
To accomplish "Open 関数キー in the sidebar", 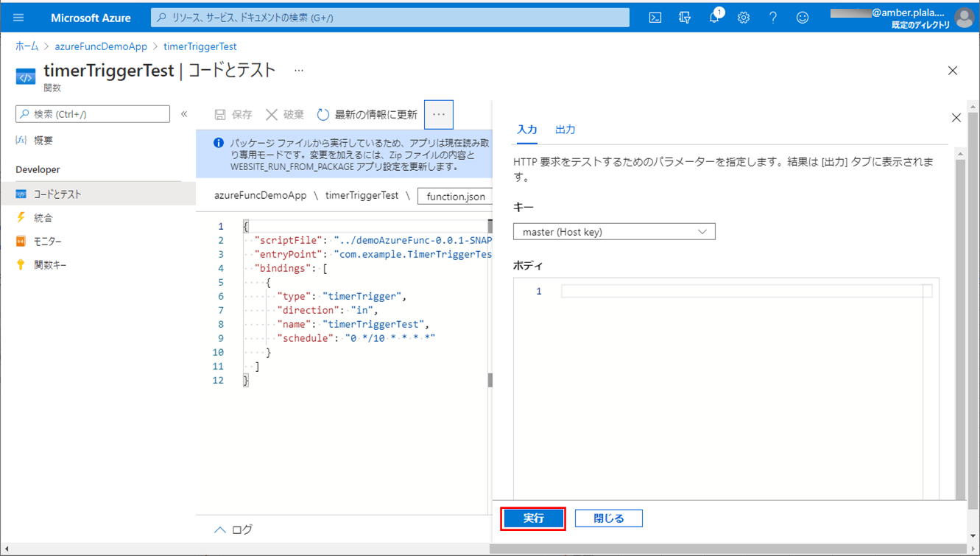I will pyautogui.click(x=50, y=265).
